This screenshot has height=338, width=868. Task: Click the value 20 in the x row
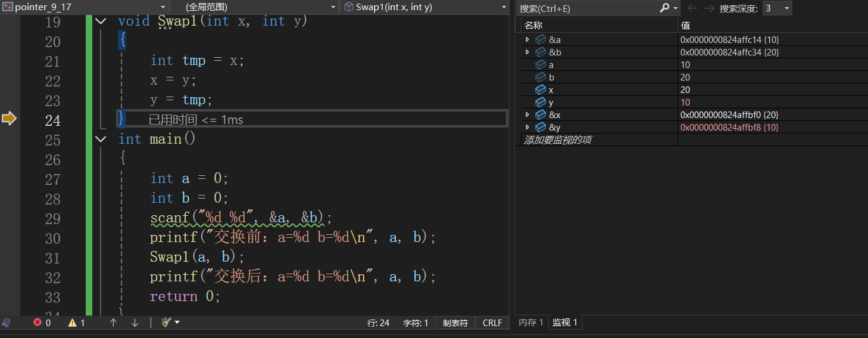pyautogui.click(x=685, y=89)
